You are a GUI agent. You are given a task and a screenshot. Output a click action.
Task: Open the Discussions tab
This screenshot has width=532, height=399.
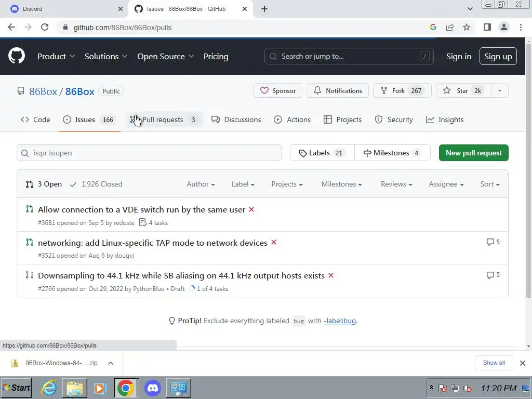point(236,119)
